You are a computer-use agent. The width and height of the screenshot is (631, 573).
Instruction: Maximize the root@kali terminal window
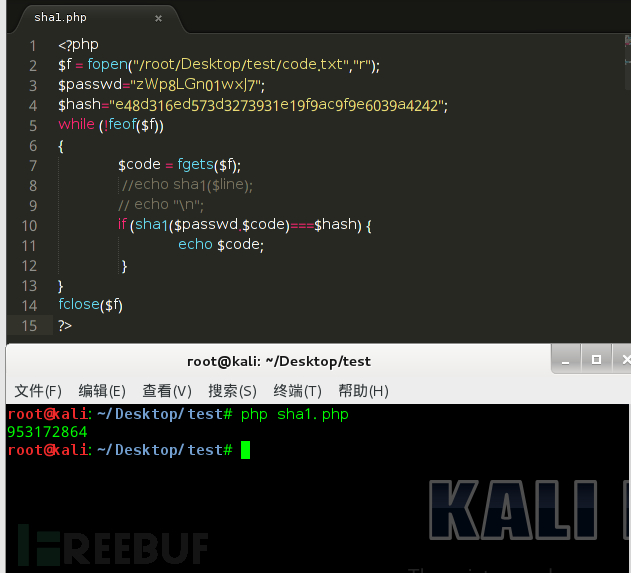pos(596,359)
